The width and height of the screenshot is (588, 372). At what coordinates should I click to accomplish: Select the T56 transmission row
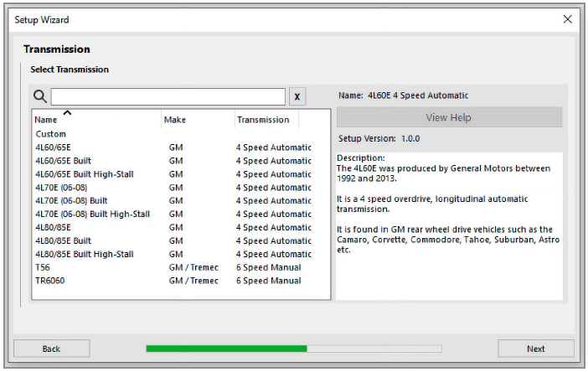(x=181, y=267)
